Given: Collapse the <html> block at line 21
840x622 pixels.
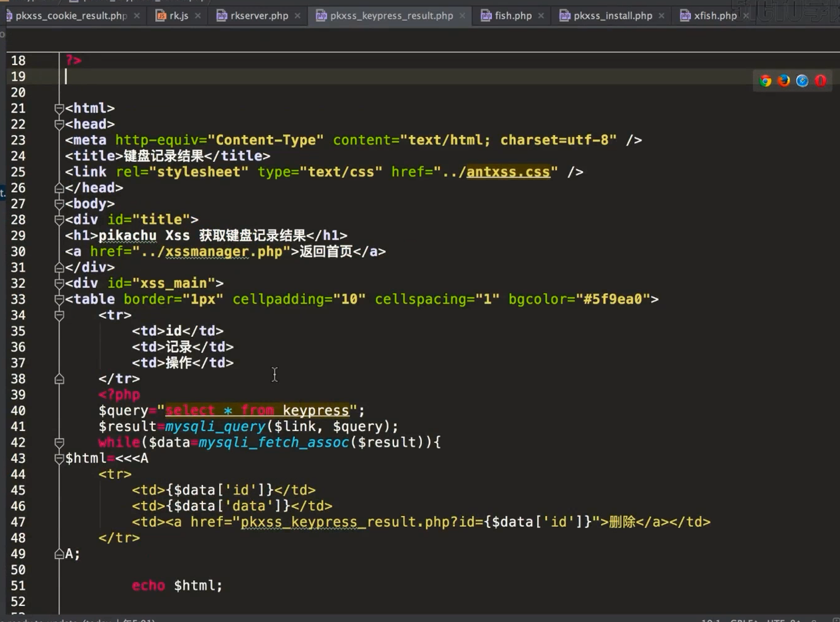Looking at the screenshot, I should point(59,109).
